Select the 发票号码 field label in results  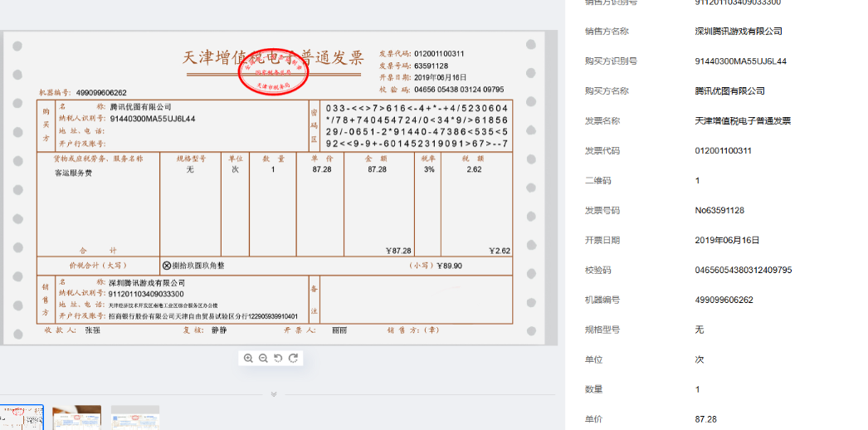pos(602,210)
